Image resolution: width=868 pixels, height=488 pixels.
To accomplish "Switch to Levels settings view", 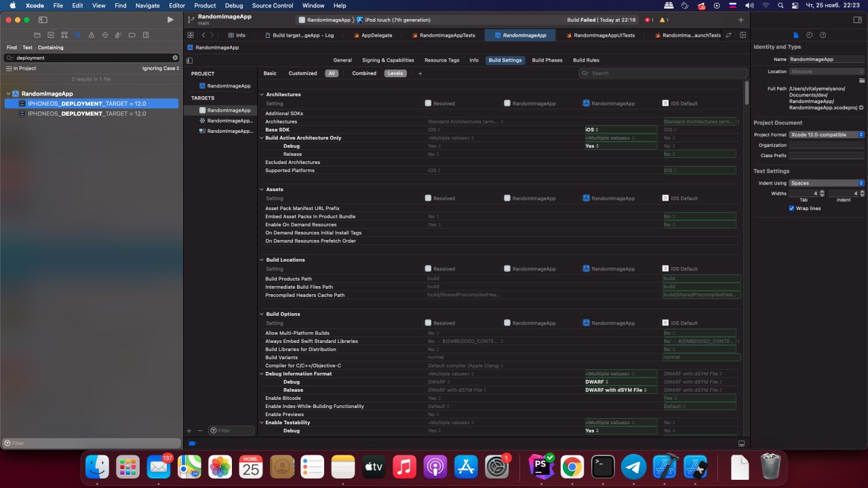I will pyautogui.click(x=395, y=73).
